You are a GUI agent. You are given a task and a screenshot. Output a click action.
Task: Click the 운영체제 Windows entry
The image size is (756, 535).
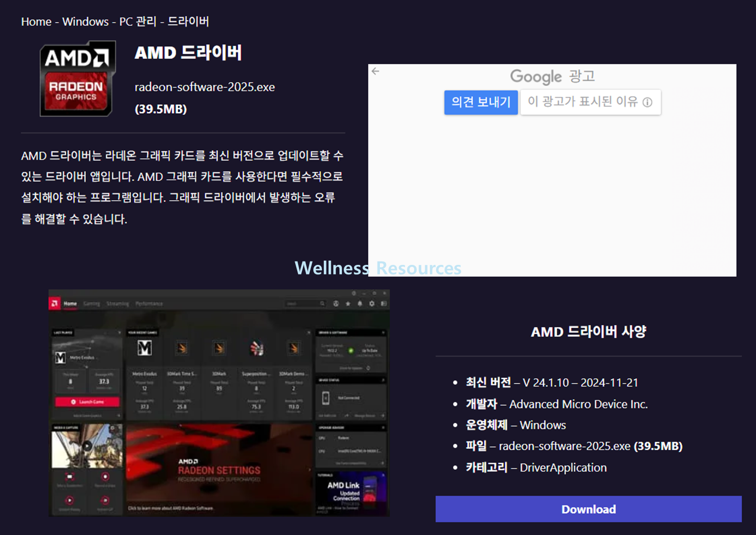516,425
